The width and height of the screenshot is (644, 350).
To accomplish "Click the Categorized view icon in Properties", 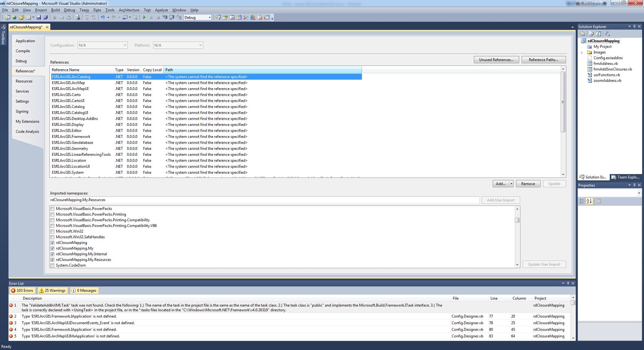I will [x=582, y=201].
